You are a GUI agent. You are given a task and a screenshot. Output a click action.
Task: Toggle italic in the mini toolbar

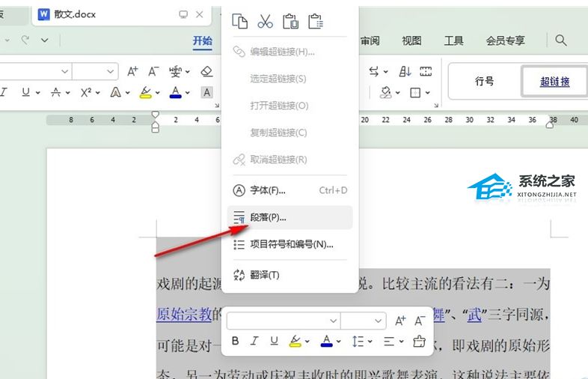254,341
